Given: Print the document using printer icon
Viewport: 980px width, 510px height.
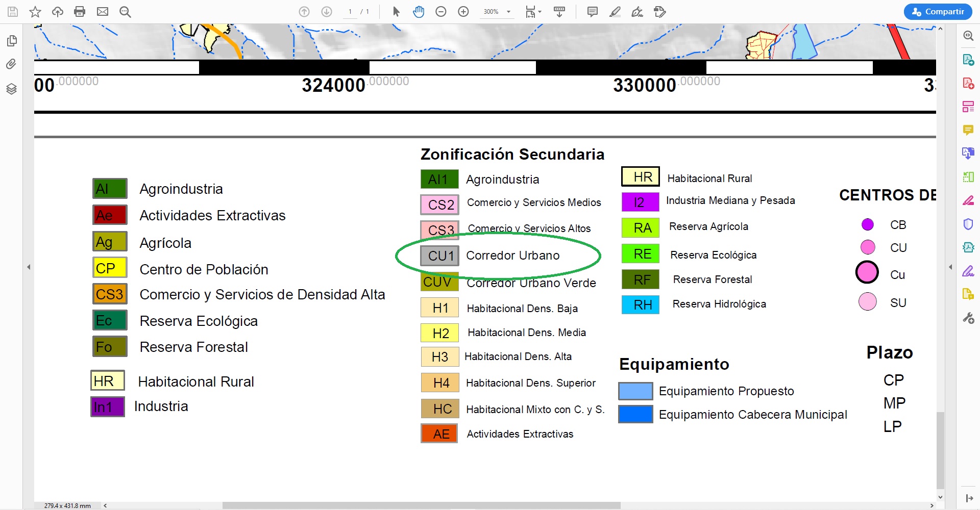Looking at the screenshot, I should click(80, 12).
